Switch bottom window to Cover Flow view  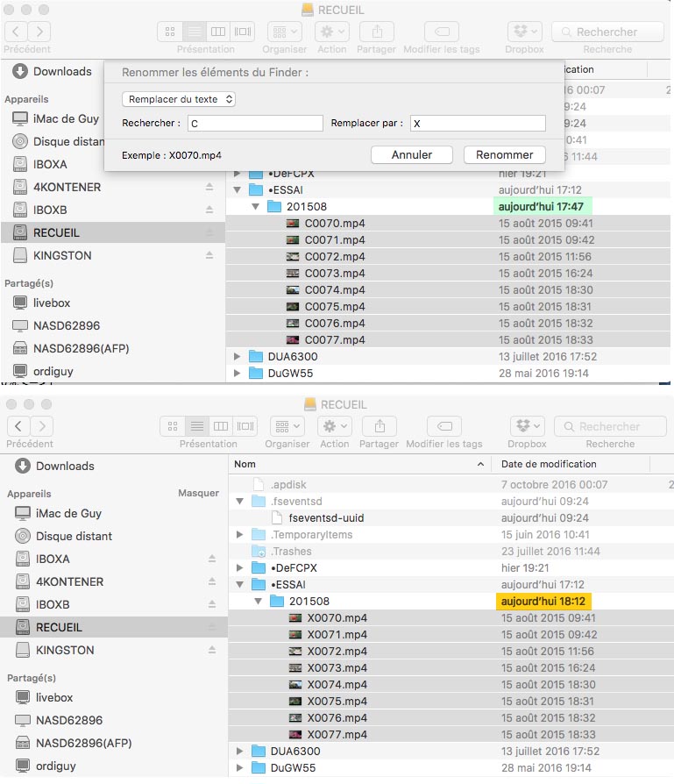(x=245, y=426)
